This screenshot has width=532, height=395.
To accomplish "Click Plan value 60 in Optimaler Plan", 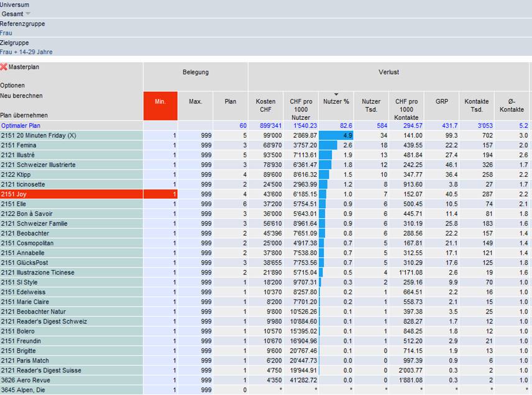I will tap(243, 125).
